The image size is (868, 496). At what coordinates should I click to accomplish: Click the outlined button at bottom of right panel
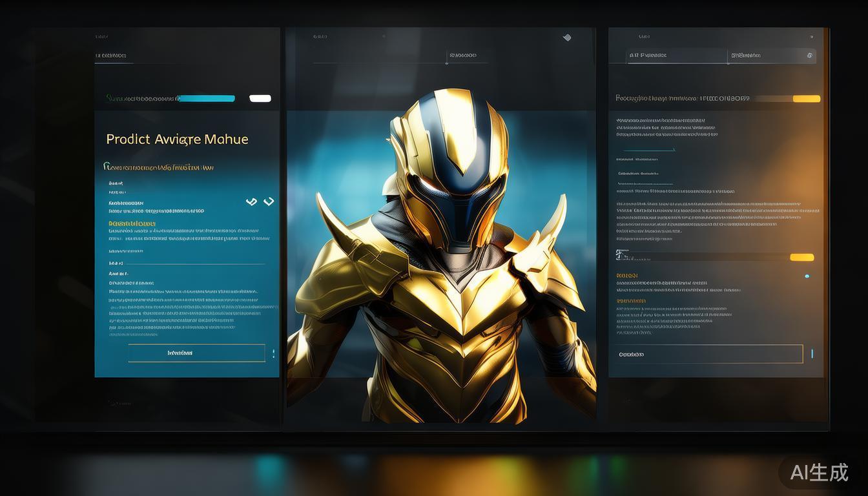(x=708, y=354)
